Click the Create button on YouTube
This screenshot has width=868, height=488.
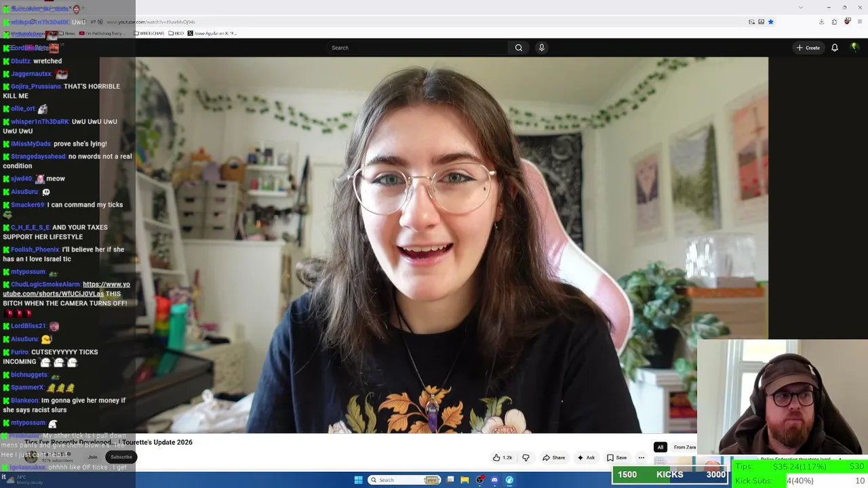pos(808,47)
